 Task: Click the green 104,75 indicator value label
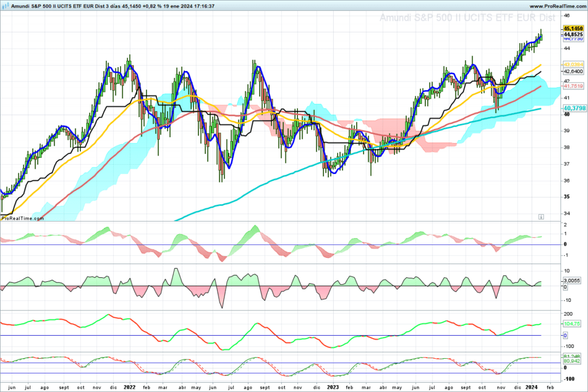571,324
